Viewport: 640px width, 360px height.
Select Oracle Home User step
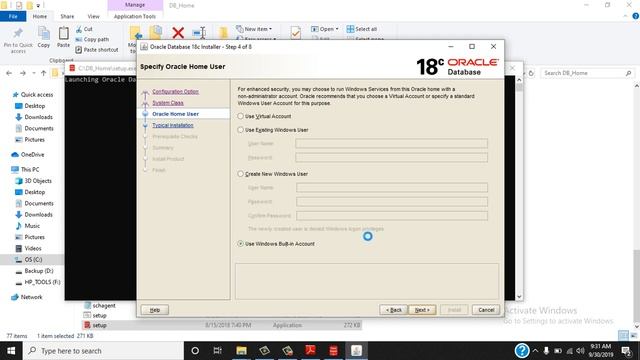pyautogui.click(x=176, y=114)
